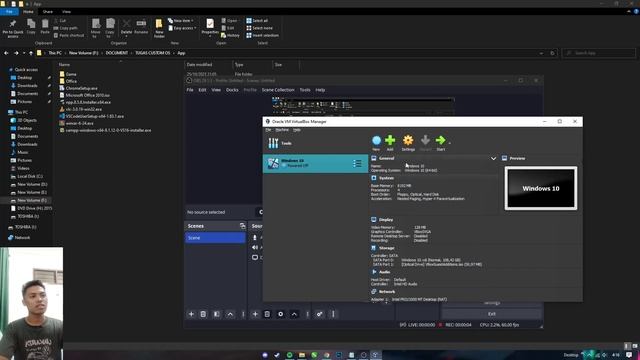Screen dimensions: 640x360
Task: Move source up arrow in OBS Sources
Action: (294, 314)
